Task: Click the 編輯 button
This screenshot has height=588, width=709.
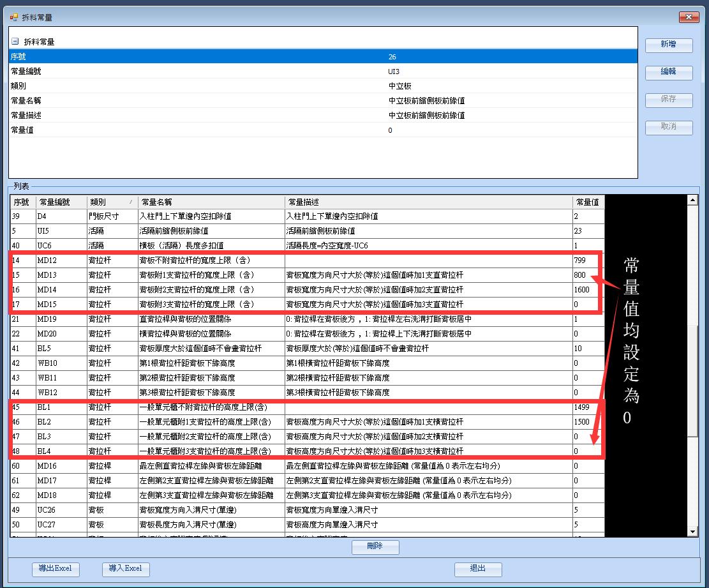Action: tap(668, 72)
